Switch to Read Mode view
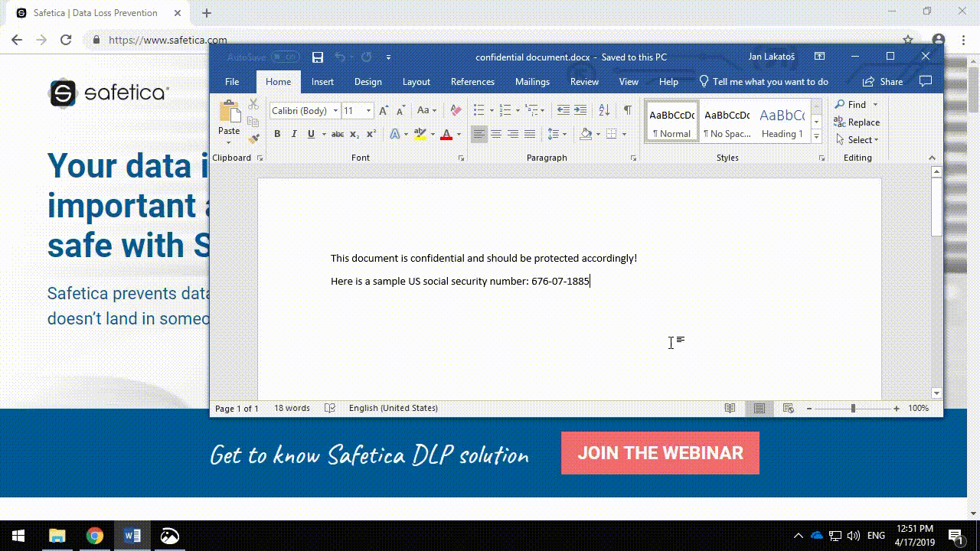Screen dimensions: 980x551 [730, 409]
